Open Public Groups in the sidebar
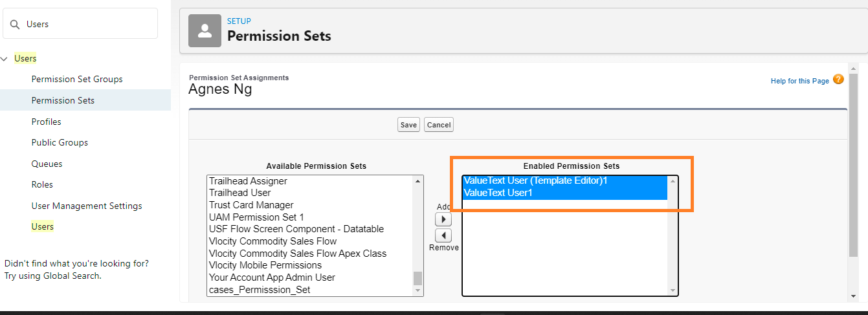This screenshot has width=868, height=315. coord(60,142)
